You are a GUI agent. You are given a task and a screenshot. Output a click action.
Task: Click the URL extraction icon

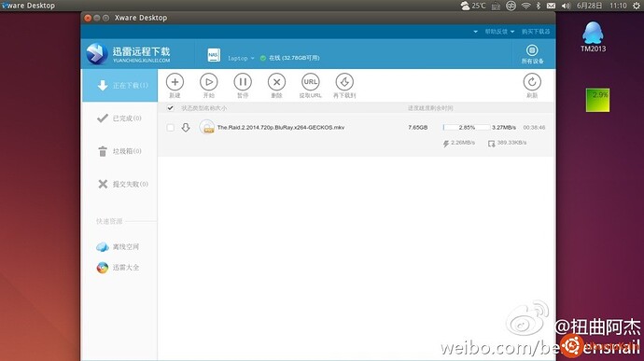click(311, 82)
